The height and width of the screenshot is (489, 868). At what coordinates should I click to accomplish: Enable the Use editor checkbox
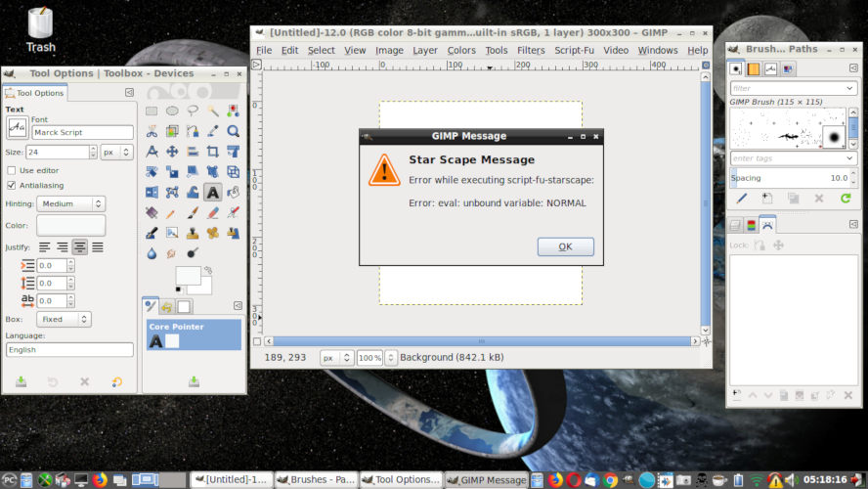pos(11,170)
